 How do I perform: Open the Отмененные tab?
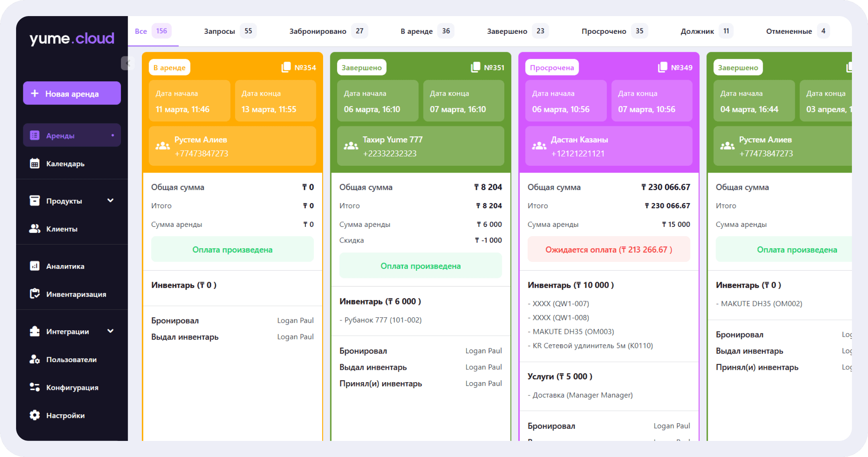point(798,31)
